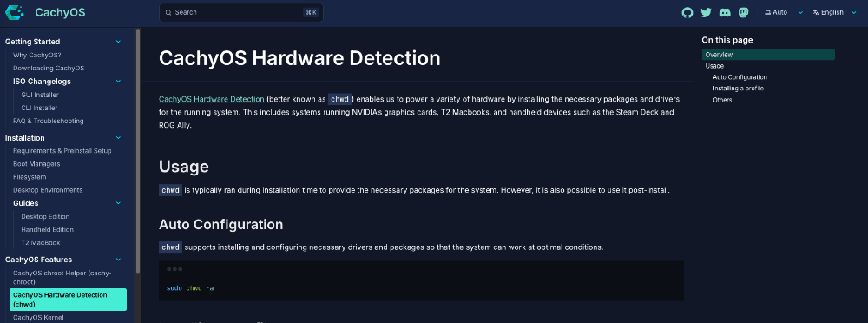Image resolution: width=868 pixels, height=323 pixels.
Task: Click the CachyOS site title
Action: click(x=60, y=12)
